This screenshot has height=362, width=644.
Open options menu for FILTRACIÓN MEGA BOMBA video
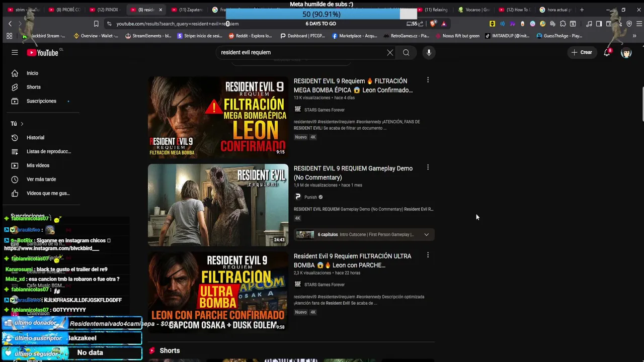point(428,80)
